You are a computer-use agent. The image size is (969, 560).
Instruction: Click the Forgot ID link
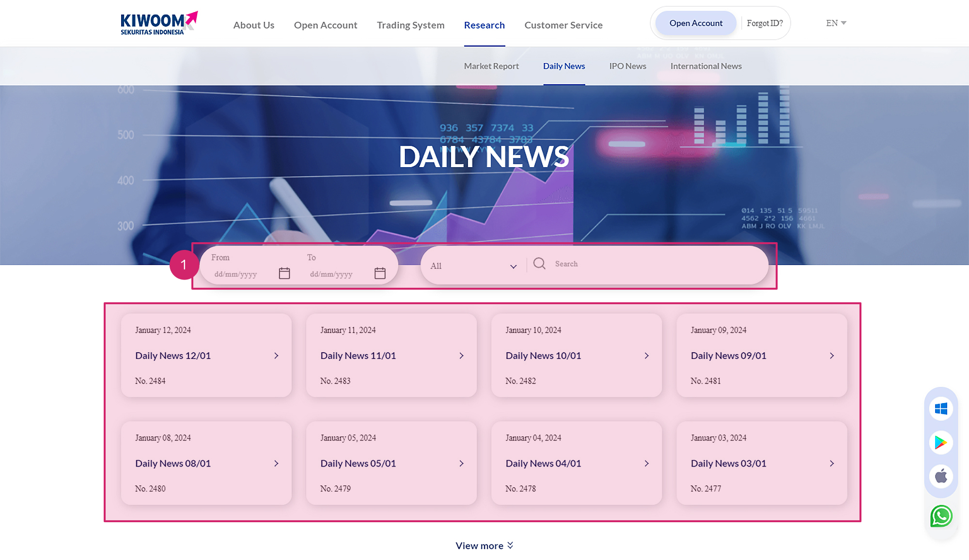coord(765,22)
